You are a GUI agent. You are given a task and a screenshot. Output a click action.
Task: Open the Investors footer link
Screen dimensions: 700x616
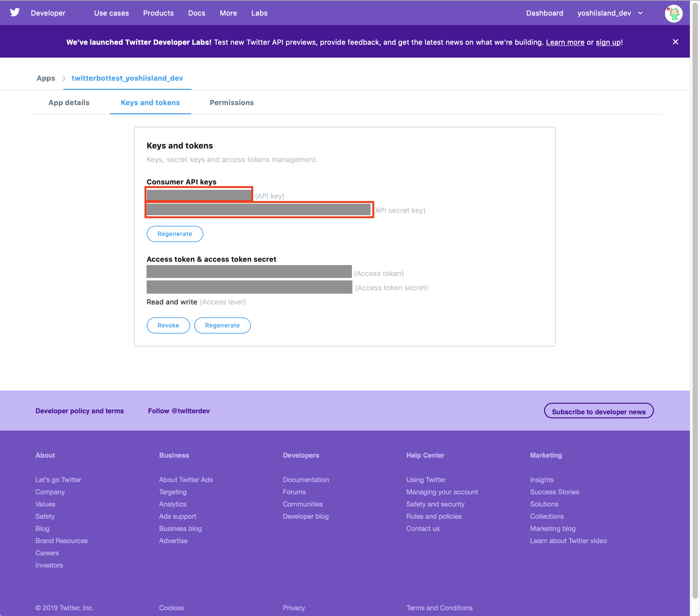(x=49, y=565)
